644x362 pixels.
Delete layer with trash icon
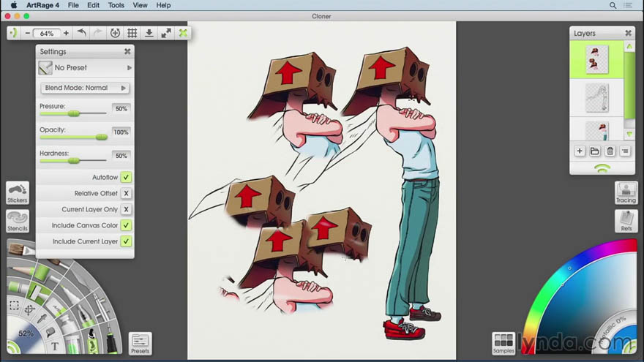(x=610, y=151)
